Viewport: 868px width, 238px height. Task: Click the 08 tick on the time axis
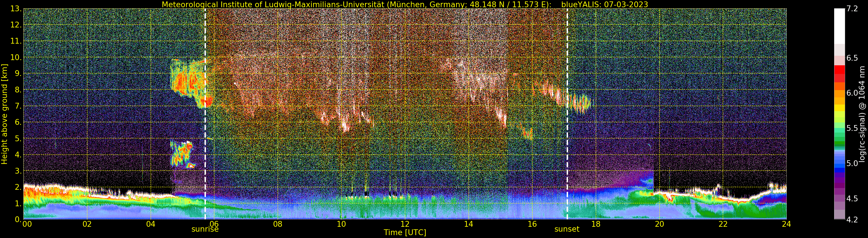[278, 224]
